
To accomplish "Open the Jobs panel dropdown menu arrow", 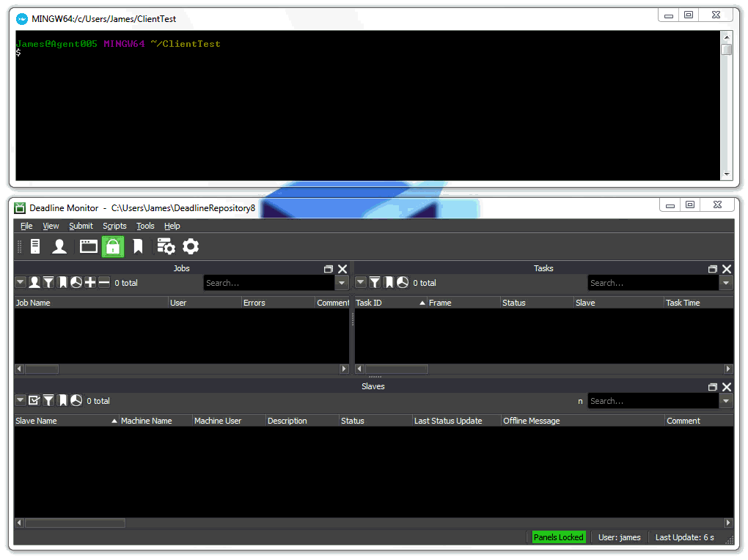I will tap(21, 282).
